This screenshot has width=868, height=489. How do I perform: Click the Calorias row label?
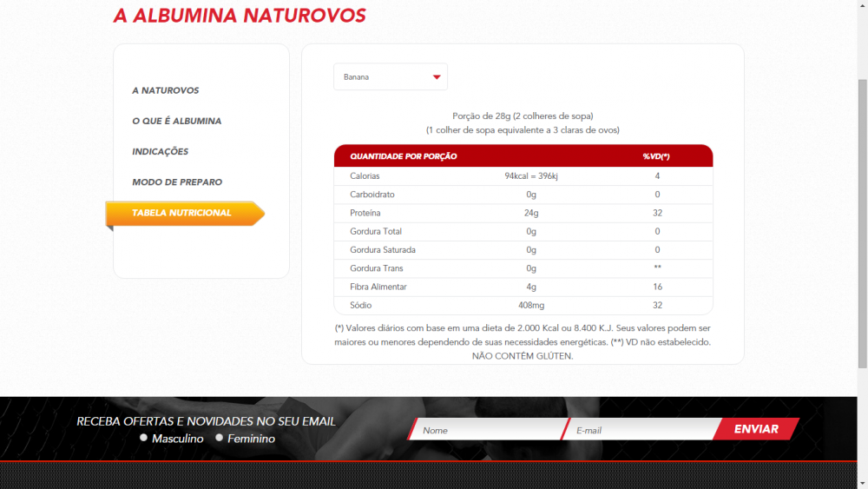(365, 176)
